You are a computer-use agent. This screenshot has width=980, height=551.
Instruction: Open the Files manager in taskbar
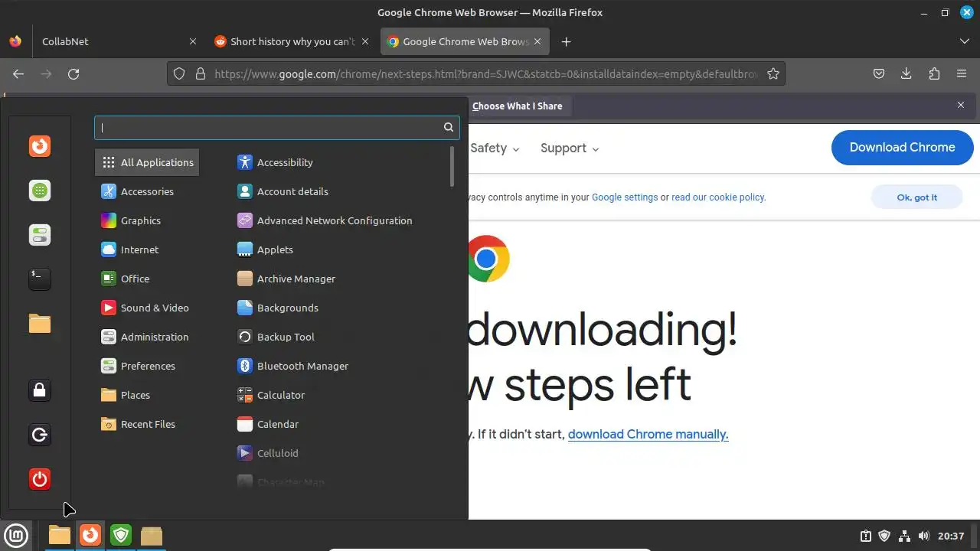(59, 535)
